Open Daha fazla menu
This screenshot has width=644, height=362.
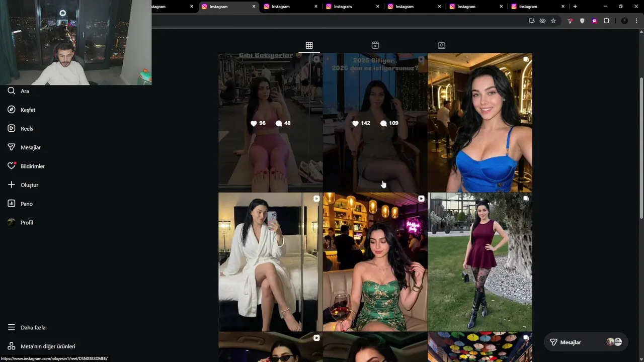coord(26,327)
